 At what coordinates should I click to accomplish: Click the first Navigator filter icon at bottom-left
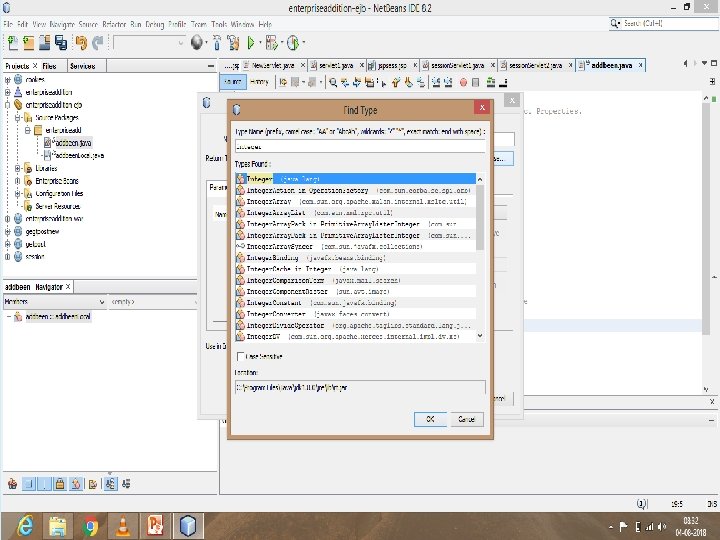click(12, 484)
